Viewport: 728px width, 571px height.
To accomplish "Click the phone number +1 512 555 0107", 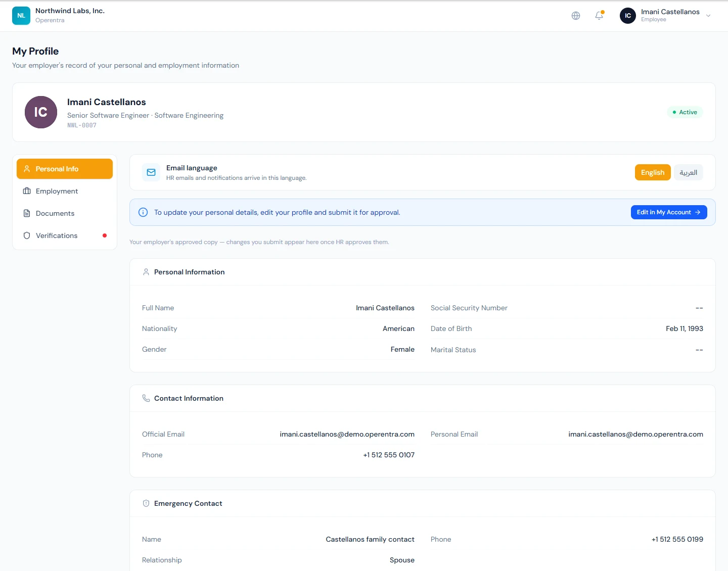I will pyautogui.click(x=389, y=455).
